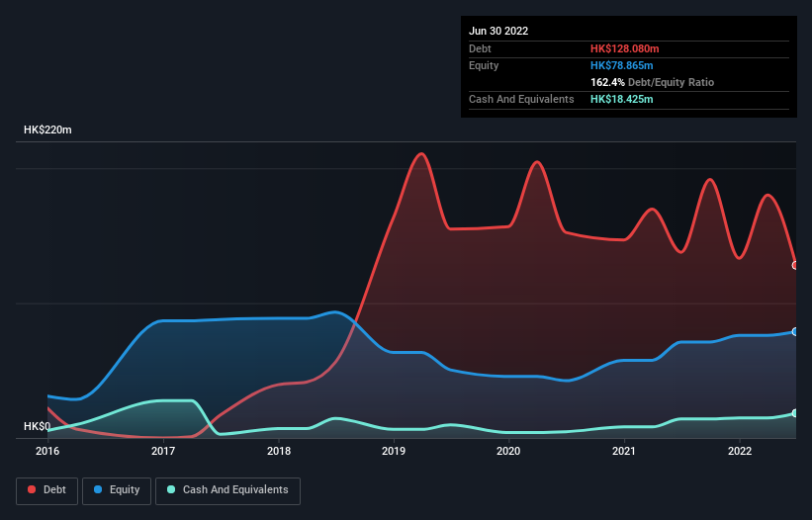The image size is (812, 520).
Task: Toggle the Debt series legend button
Action: point(47,490)
